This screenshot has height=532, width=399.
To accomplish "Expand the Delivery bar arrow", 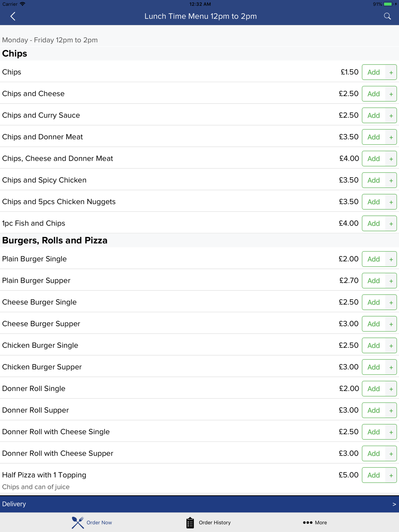I will [x=394, y=504].
